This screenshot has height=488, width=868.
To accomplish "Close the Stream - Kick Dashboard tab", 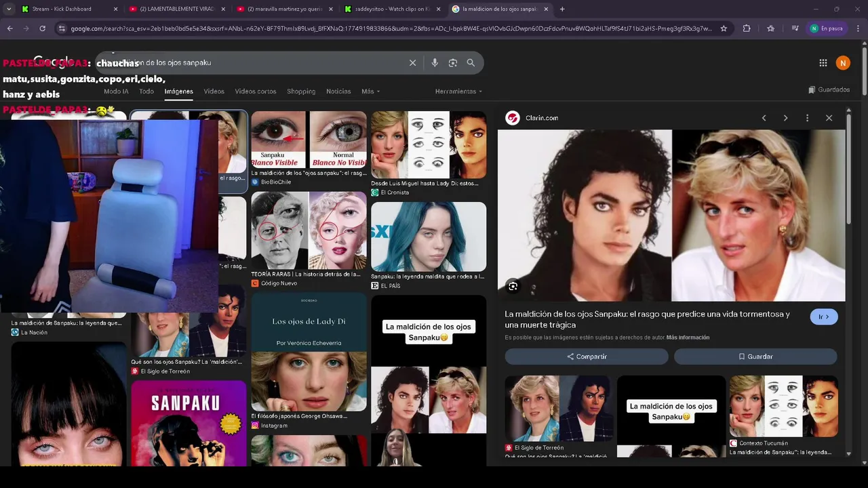I will [115, 9].
